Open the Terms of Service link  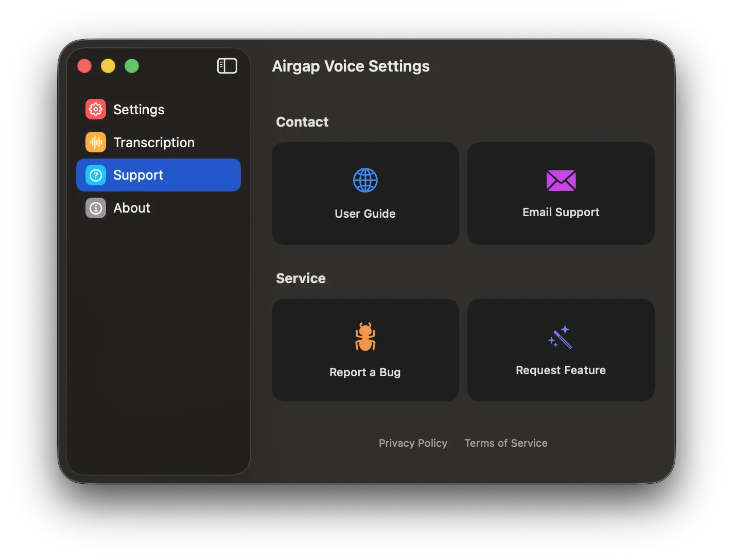pyautogui.click(x=505, y=443)
